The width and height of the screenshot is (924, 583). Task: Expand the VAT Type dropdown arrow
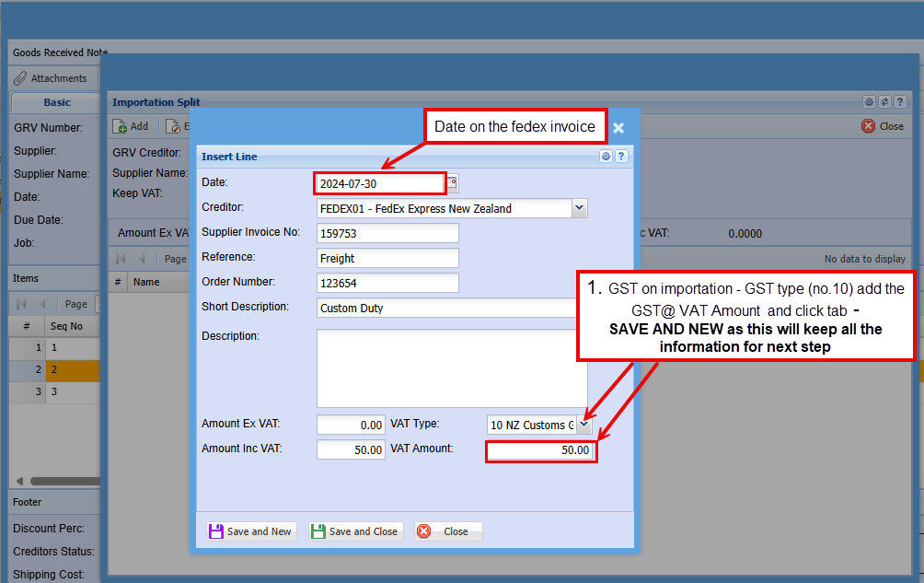584,425
